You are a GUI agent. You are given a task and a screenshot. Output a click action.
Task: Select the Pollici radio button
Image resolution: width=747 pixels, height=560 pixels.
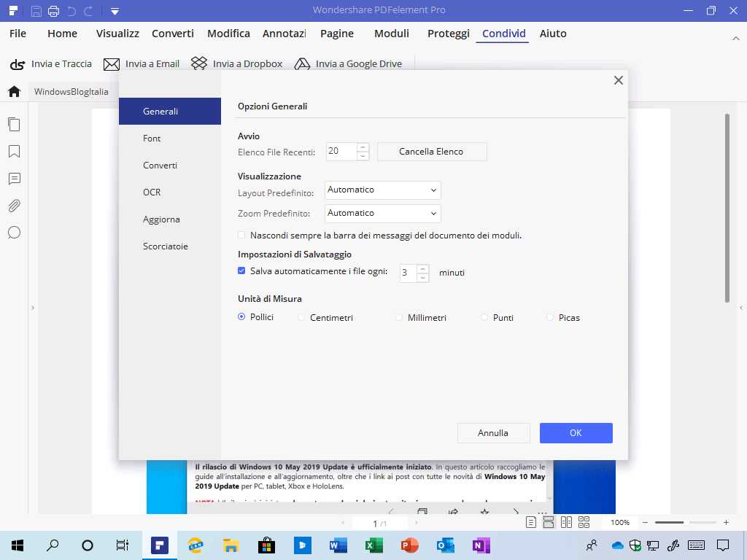click(x=241, y=316)
